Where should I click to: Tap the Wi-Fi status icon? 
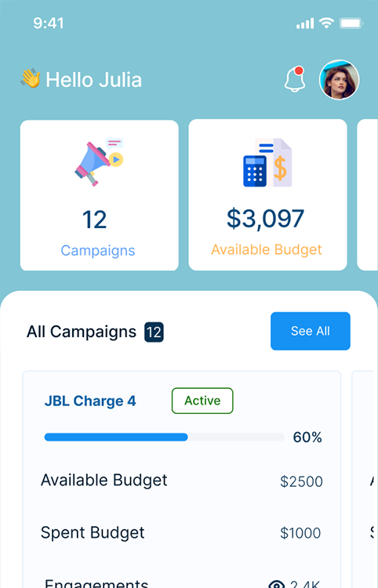click(326, 24)
